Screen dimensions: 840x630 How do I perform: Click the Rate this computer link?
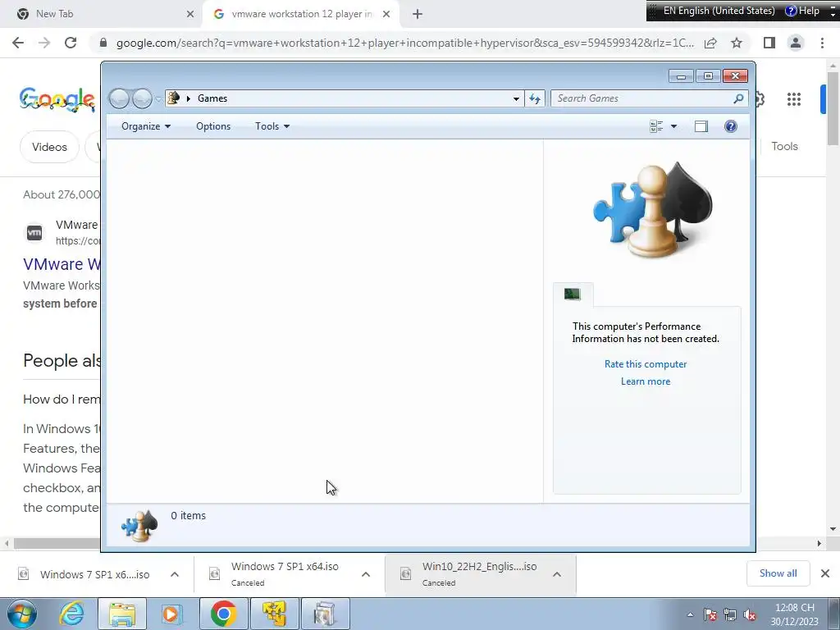point(646,364)
